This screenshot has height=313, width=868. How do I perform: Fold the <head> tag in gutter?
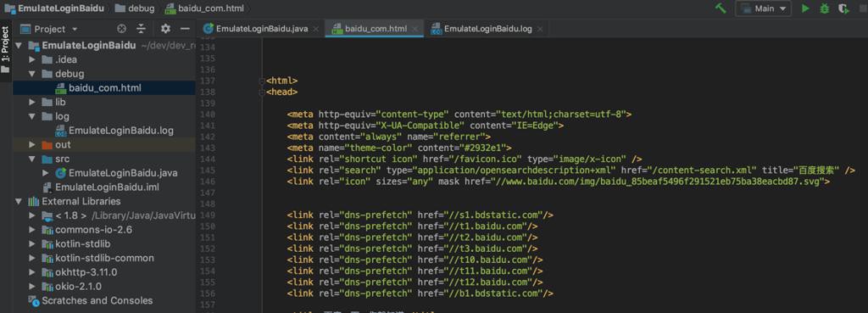[262, 92]
